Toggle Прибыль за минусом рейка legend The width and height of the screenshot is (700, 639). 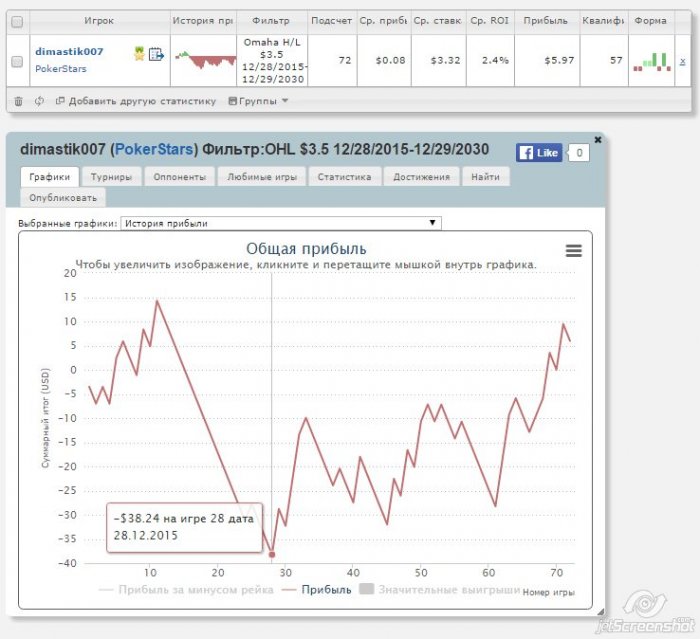click(186, 590)
